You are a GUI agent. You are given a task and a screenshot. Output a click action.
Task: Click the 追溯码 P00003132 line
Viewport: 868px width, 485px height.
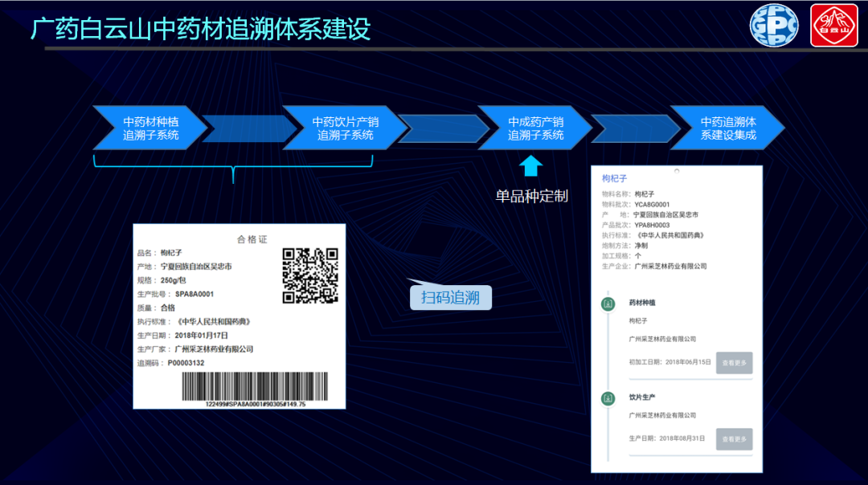pyautogui.click(x=170, y=363)
